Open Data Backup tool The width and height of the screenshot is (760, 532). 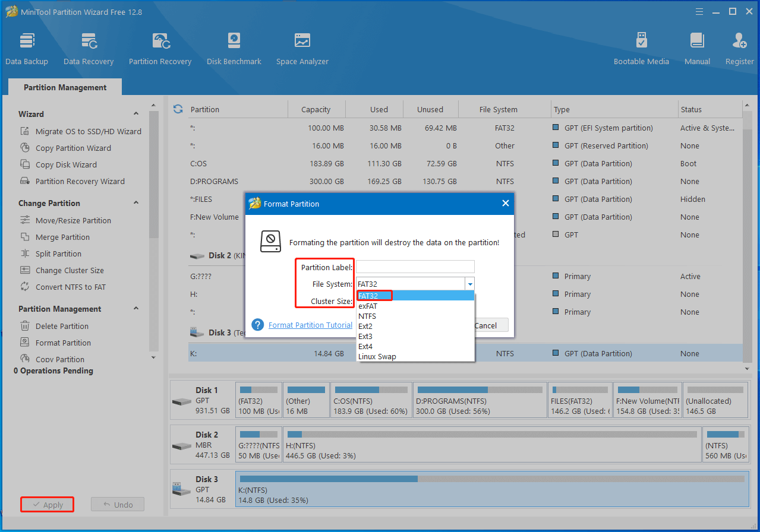point(27,49)
